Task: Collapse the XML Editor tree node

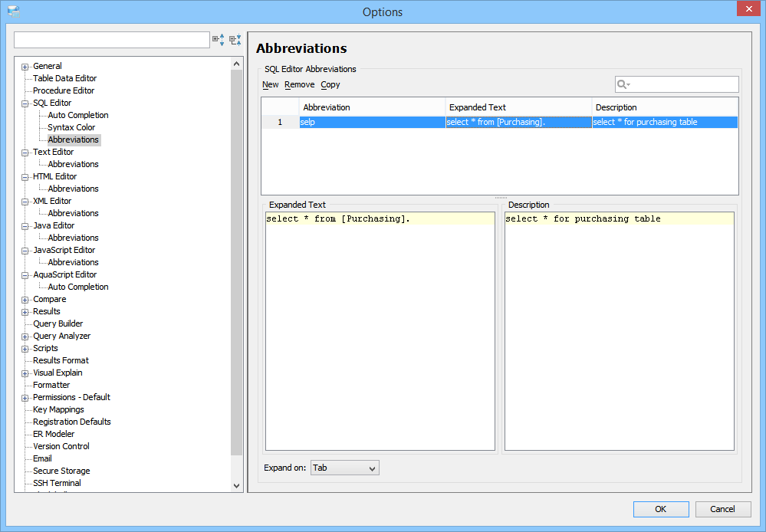Action: (x=25, y=202)
